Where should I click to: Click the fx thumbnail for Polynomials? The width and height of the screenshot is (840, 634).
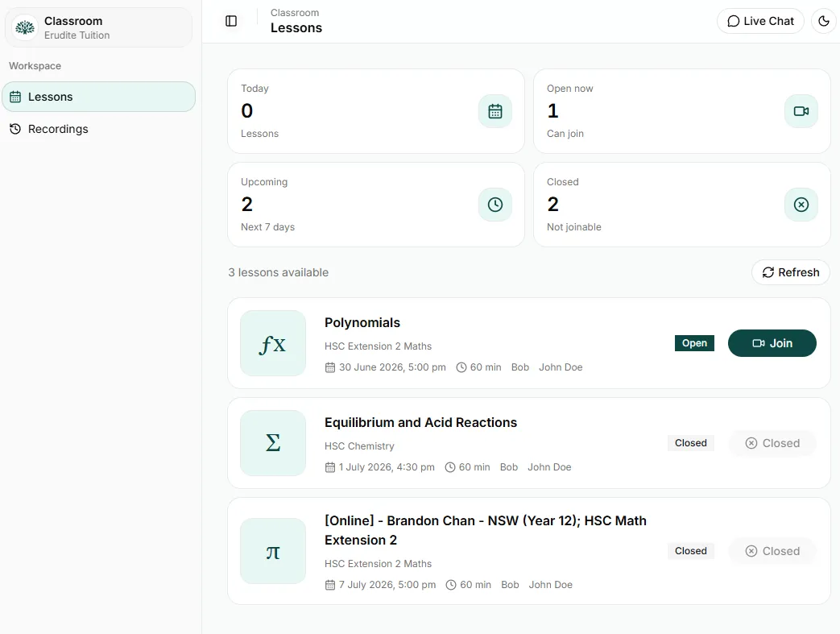click(273, 343)
